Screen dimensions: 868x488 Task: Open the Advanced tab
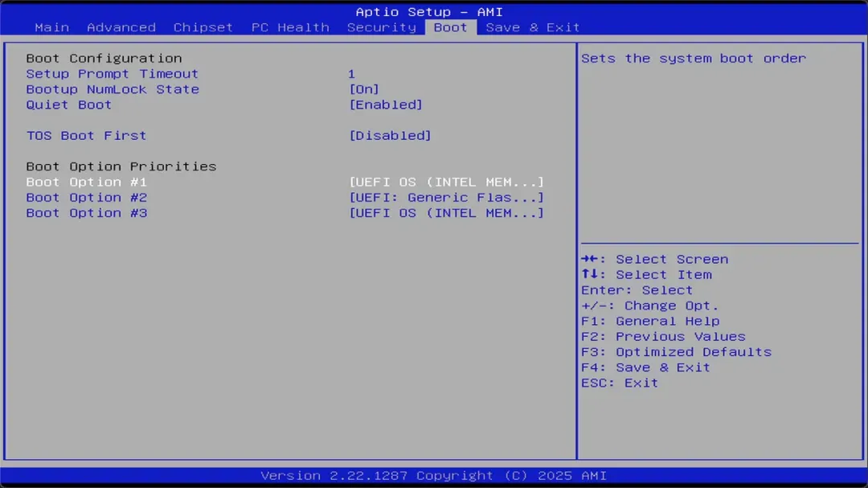pyautogui.click(x=121, y=27)
